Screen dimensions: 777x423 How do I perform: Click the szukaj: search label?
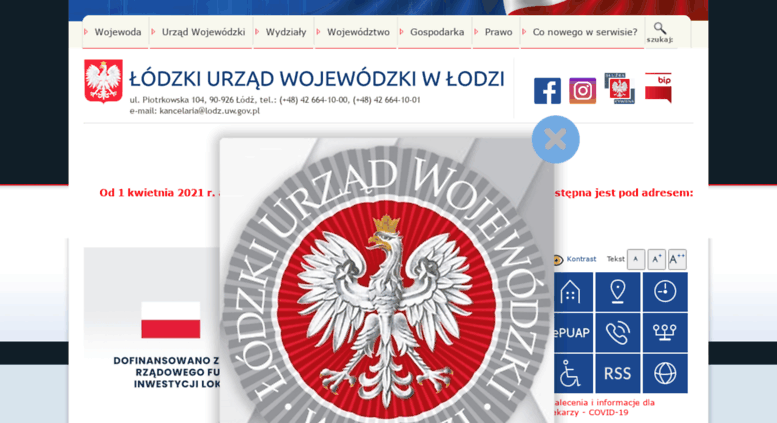(x=660, y=40)
